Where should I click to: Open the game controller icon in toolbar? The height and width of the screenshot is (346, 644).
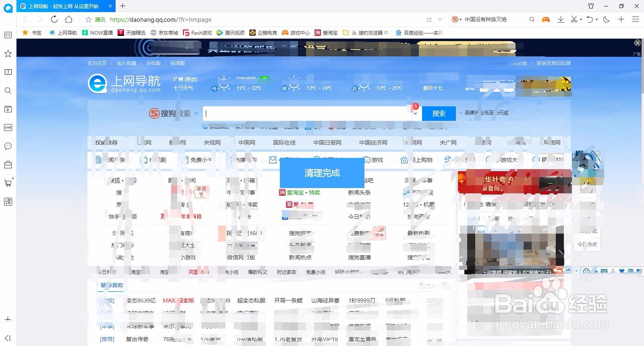coord(546,19)
